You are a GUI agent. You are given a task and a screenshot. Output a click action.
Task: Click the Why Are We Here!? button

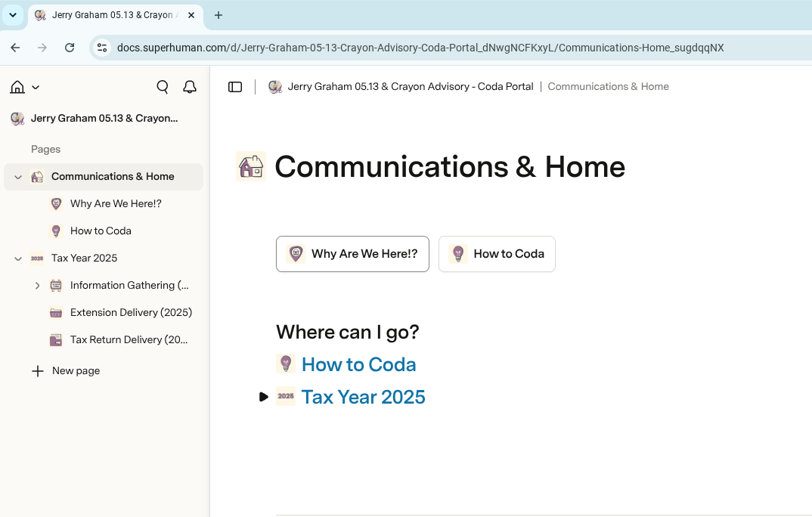pos(352,254)
